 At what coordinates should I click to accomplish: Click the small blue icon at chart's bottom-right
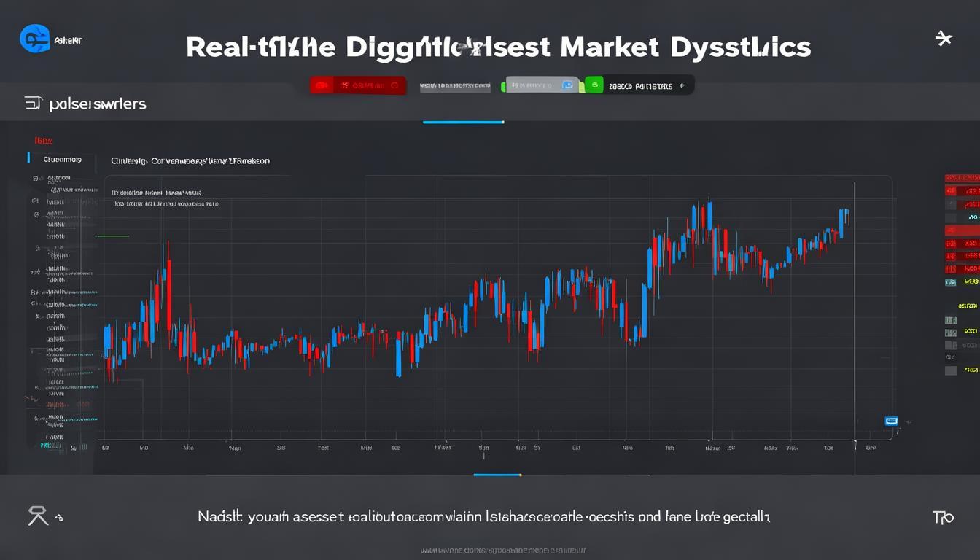(890, 421)
